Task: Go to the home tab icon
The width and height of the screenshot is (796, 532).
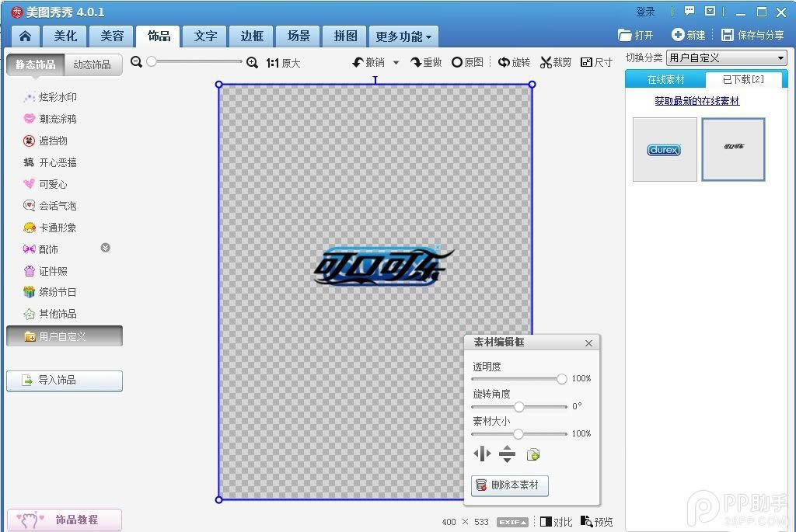Action: 26,36
